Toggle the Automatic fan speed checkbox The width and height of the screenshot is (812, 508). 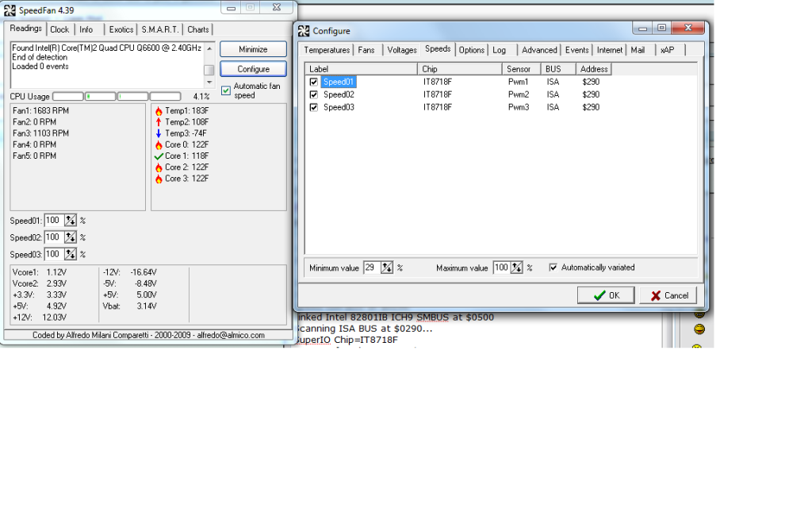click(226, 90)
